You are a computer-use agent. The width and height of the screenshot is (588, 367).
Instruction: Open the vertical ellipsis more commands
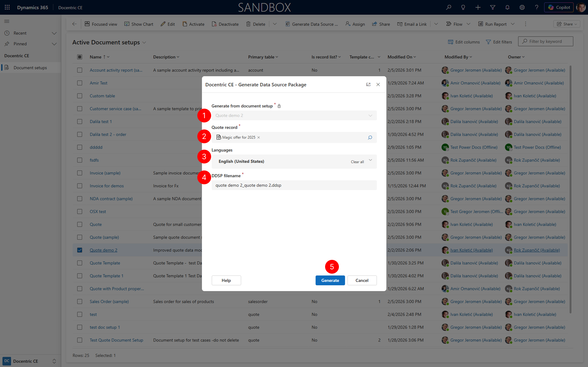525,24
